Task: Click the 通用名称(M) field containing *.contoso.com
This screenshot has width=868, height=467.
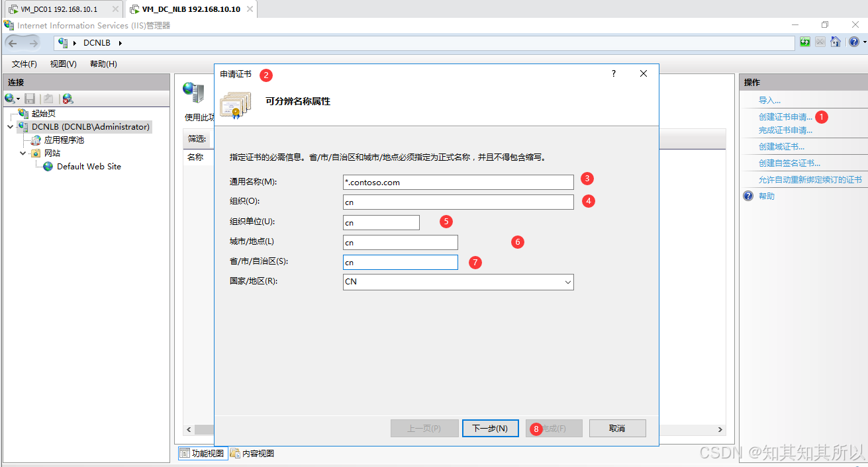Action: [x=458, y=182]
